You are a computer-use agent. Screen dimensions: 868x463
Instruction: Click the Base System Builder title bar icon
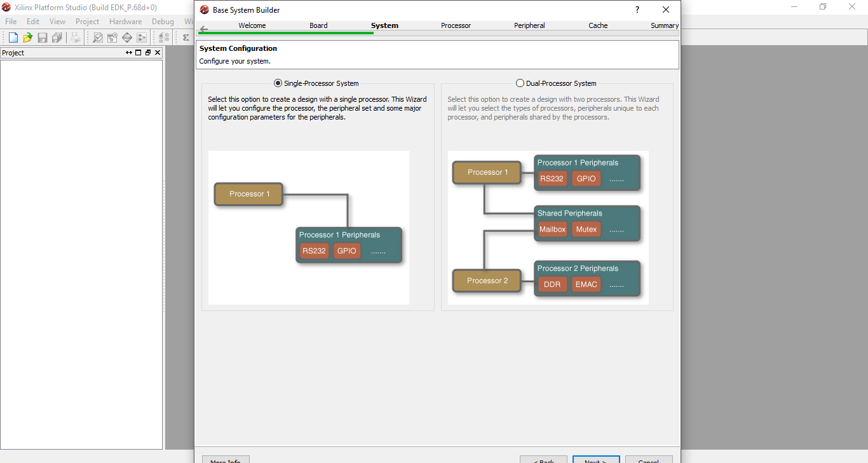point(204,10)
